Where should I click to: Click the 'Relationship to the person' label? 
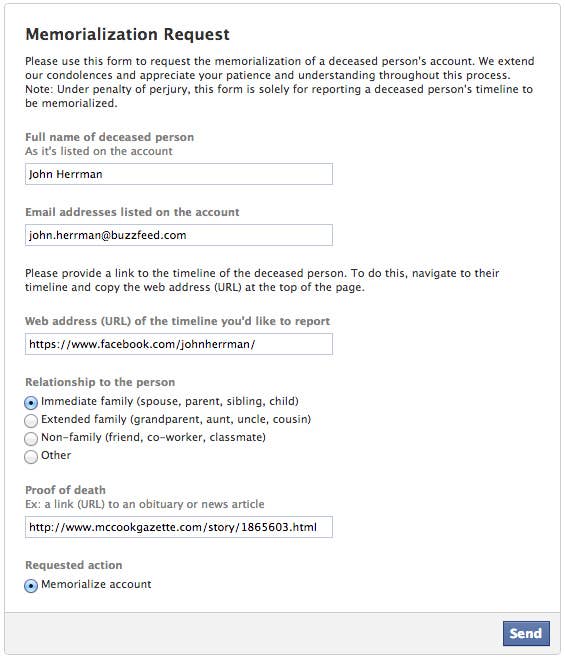100,382
